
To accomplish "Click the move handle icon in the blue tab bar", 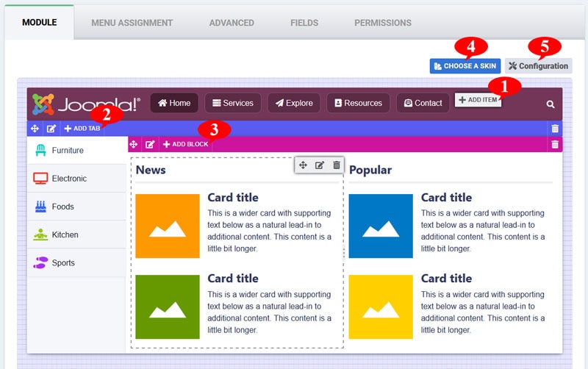I will [35, 129].
